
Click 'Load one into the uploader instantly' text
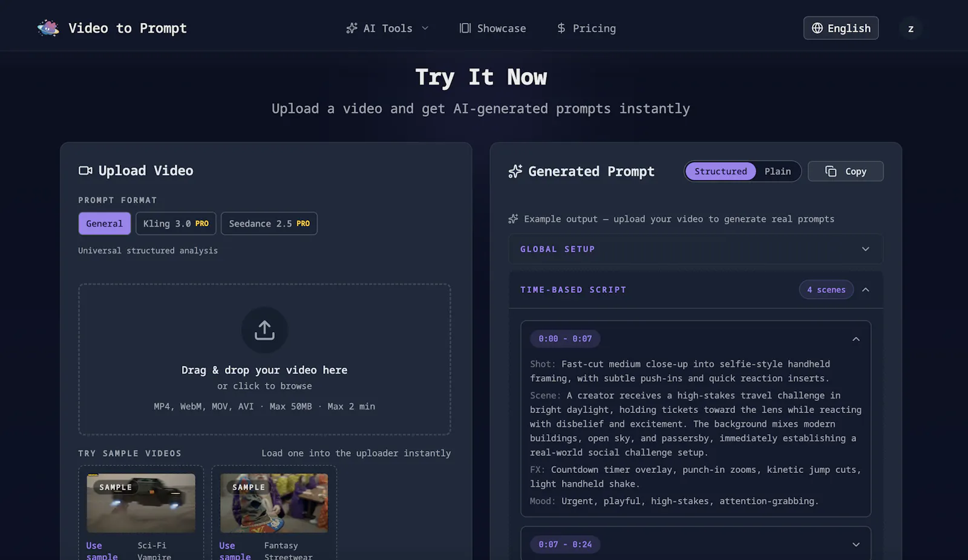(x=356, y=453)
